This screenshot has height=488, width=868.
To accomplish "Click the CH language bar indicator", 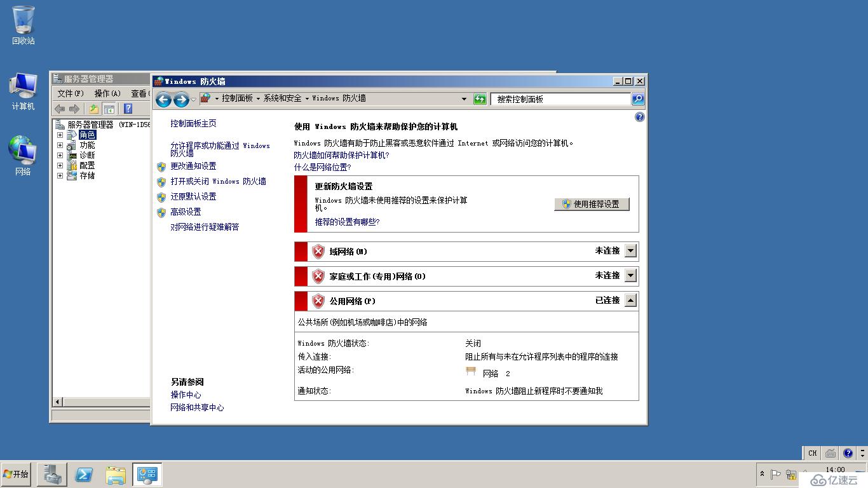I will pos(812,453).
